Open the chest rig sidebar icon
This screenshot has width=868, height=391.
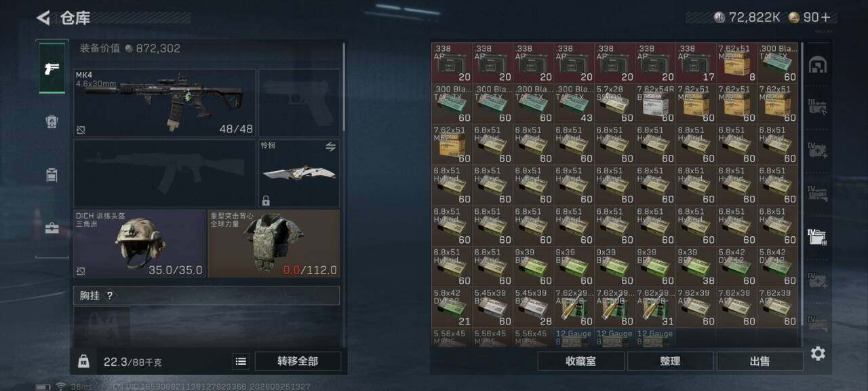click(x=52, y=175)
